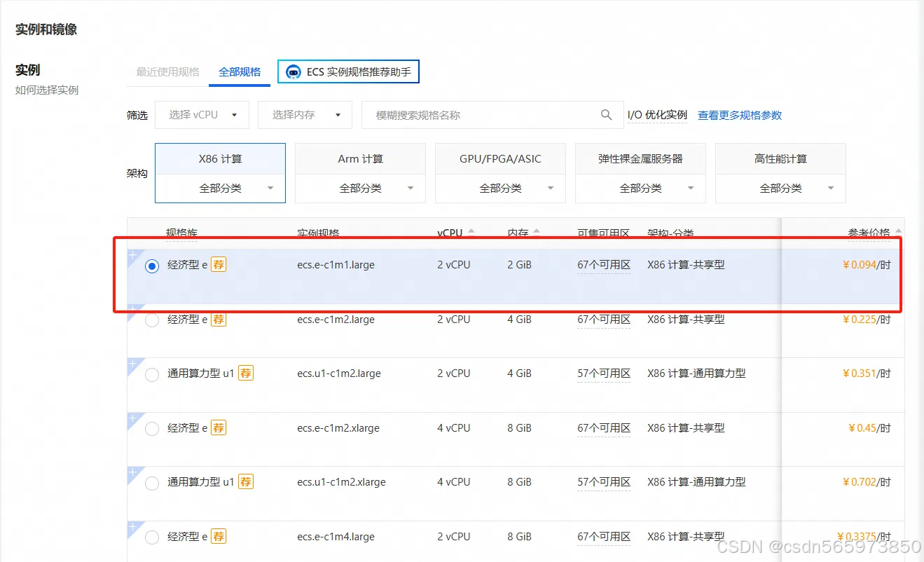Select the GPU/FPGA/ASIC architecture category
Screen dimensions: 924x562
tap(500, 158)
